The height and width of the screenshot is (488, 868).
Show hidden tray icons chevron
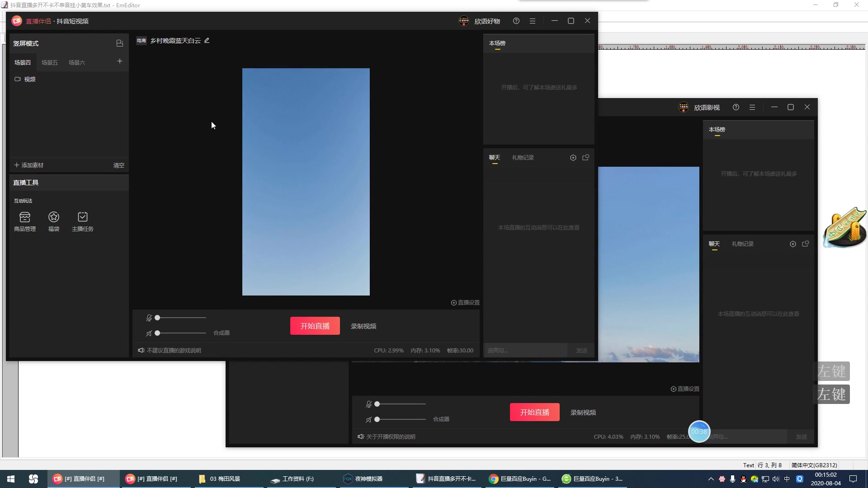pos(711,479)
